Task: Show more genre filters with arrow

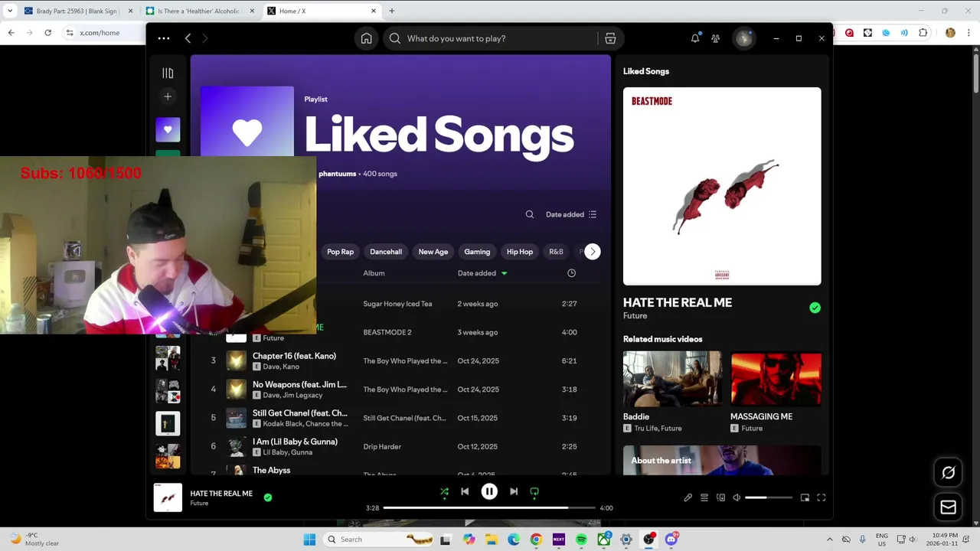Action: 592,252
